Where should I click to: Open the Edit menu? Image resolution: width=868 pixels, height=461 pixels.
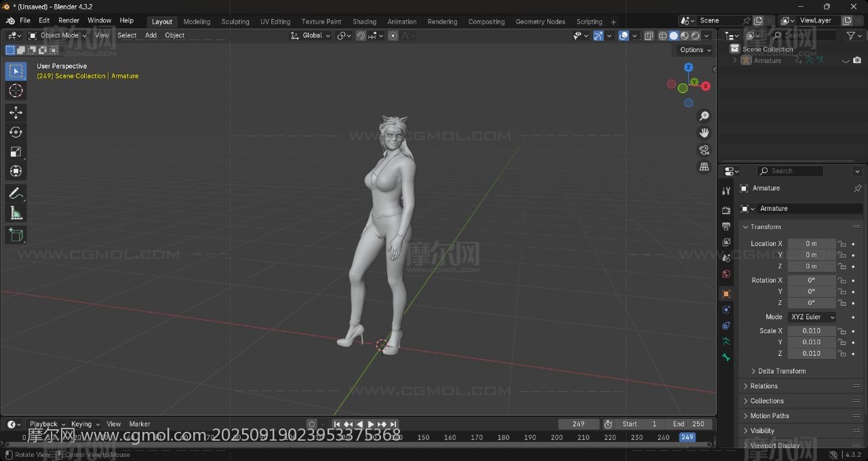click(44, 20)
